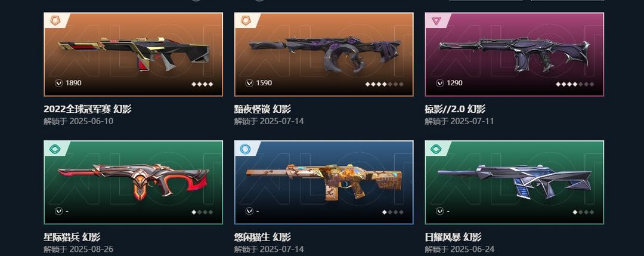Click the blue circle tier badge on 悠闲猫生
The image size is (644, 256).
246,149
